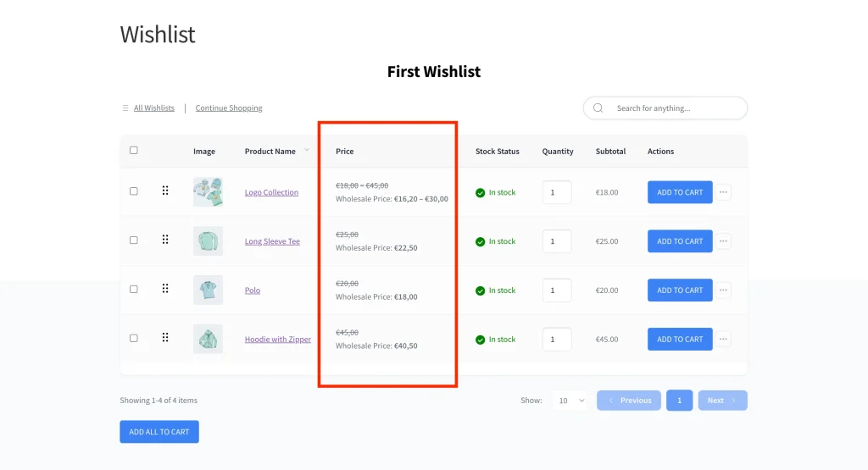Open more actions menu for Hoodie with Zipper
The width and height of the screenshot is (868, 470).
pyautogui.click(x=723, y=339)
